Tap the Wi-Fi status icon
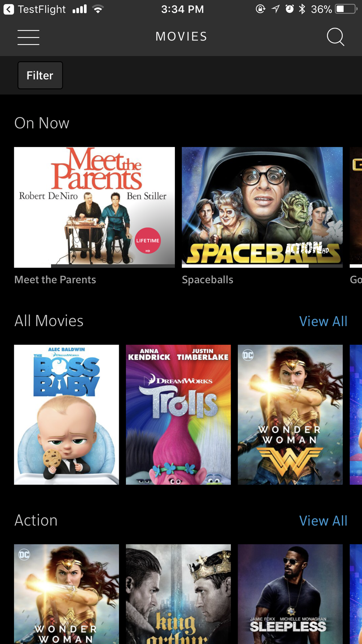The height and width of the screenshot is (644, 362). pos(98,9)
